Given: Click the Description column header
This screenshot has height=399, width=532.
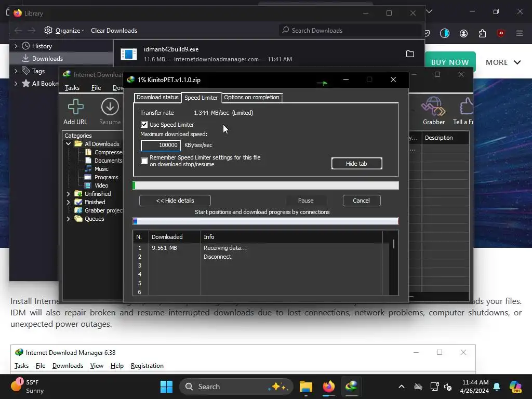Looking at the screenshot, I should tap(445, 138).
